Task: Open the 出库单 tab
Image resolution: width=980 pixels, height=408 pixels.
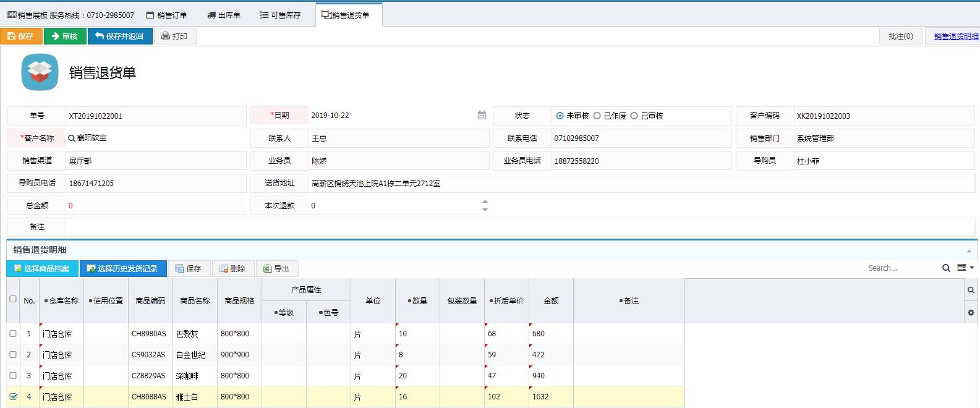Action: 224,15
